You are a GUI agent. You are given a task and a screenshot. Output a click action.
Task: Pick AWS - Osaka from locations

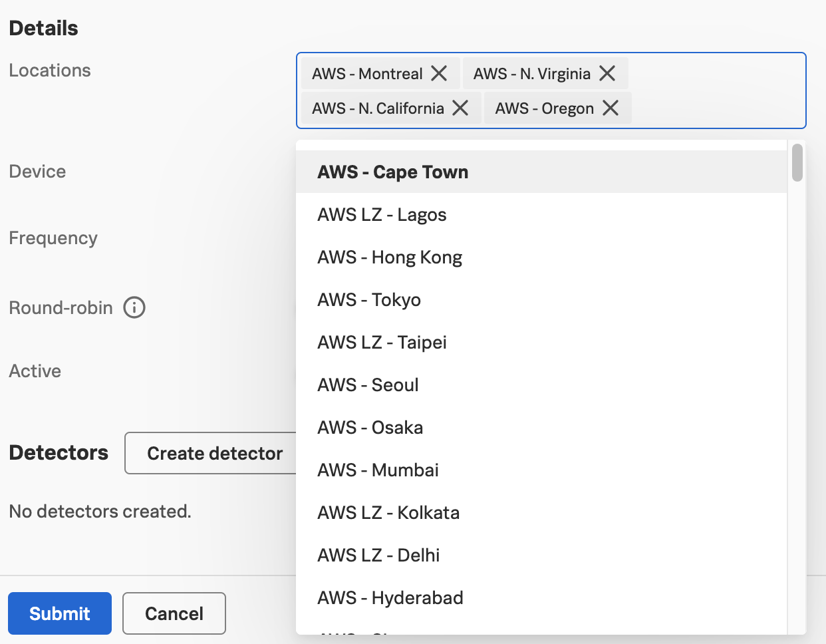370,427
